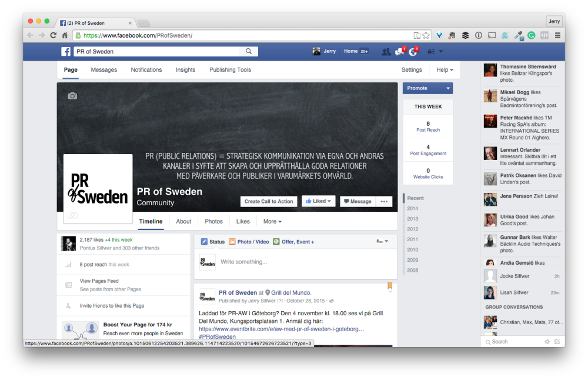The image size is (588, 380).
Task: Jump to 2010 on timeline
Action: 413,250
